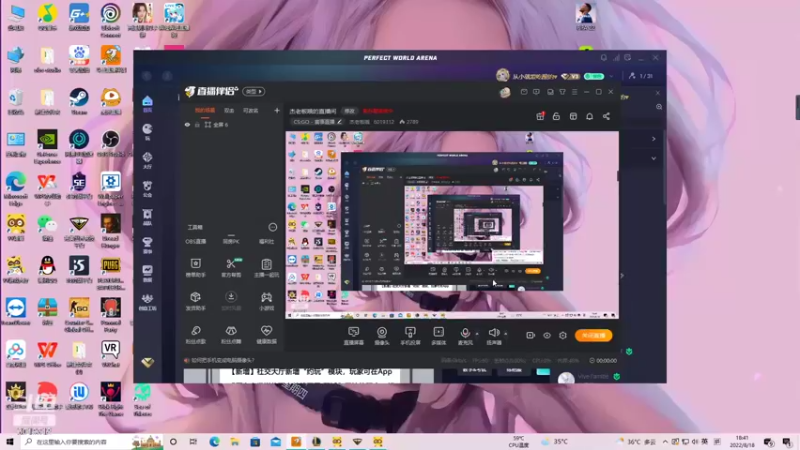This screenshot has height=450, width=800.
Task: Expand the microphone dropdown arrow
Action: coord(477,334)
